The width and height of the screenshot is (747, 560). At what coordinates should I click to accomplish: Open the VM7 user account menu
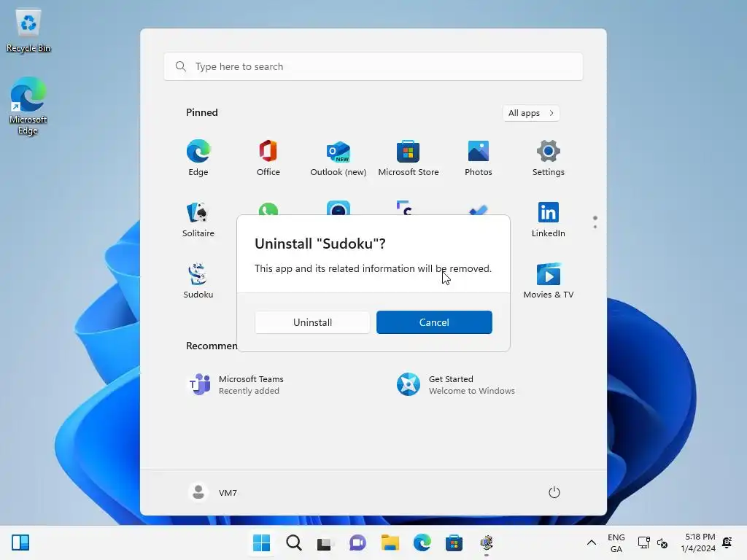[x=212, y=492]
